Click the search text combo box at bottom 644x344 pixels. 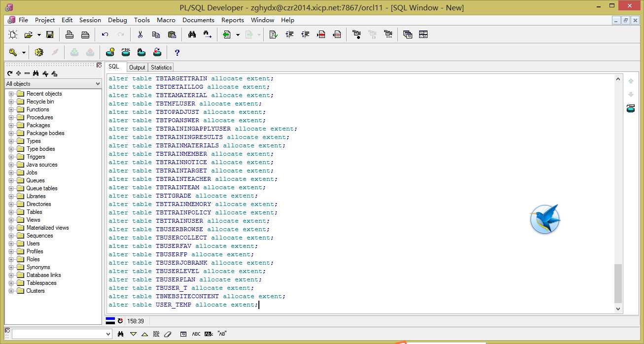tap(62, 334)
